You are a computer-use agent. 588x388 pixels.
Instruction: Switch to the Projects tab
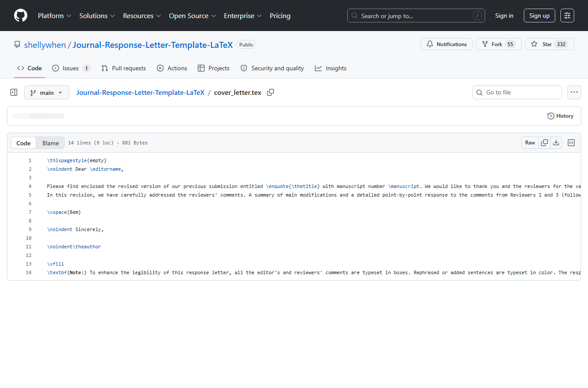click(x=214, y=68)
